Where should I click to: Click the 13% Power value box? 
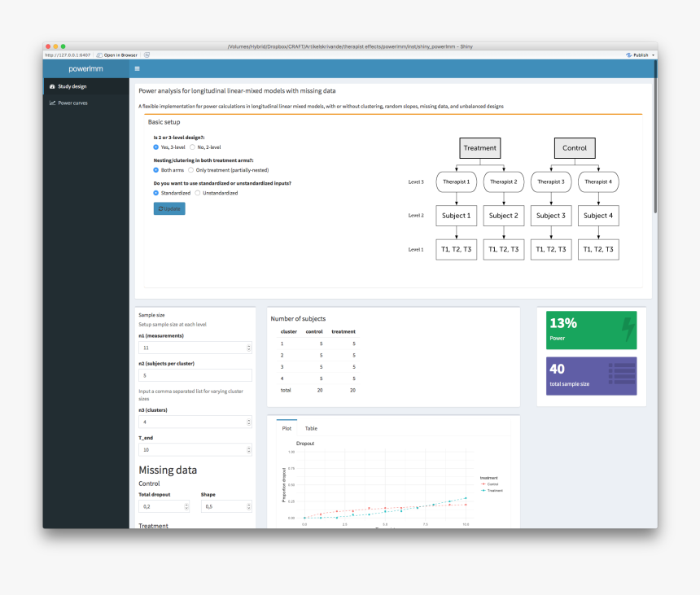pos(591,330)
